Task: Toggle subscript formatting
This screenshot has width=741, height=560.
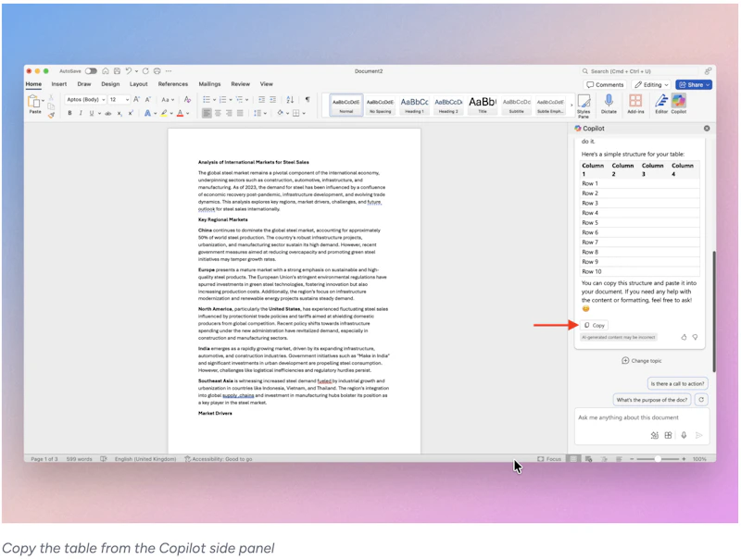Action: pyautogui.click(x=119, y=113)
